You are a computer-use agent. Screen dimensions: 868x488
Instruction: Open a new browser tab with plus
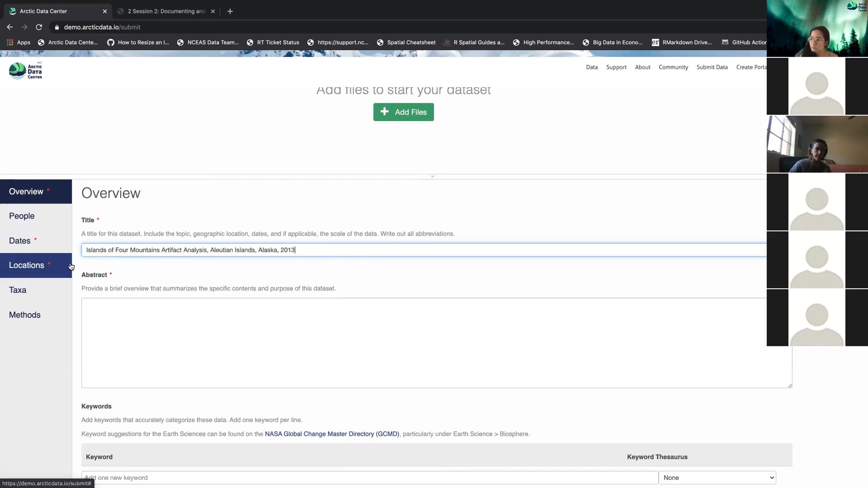tap(230, 11)
